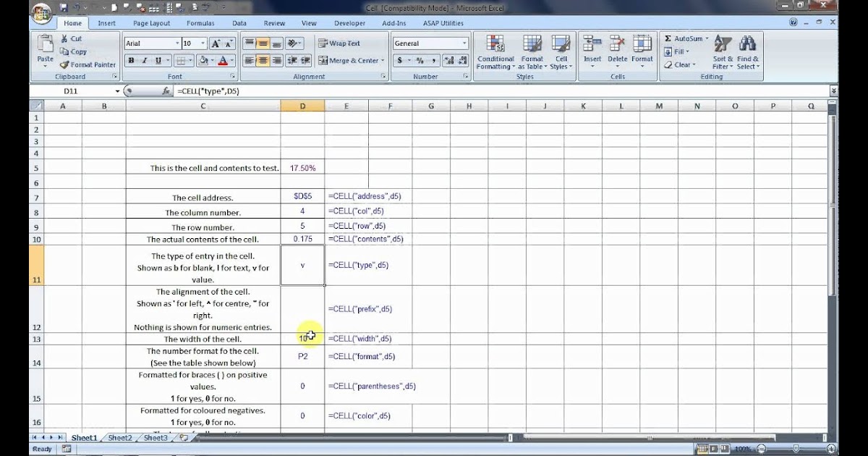Open the text Orientation options

[293, 43]
